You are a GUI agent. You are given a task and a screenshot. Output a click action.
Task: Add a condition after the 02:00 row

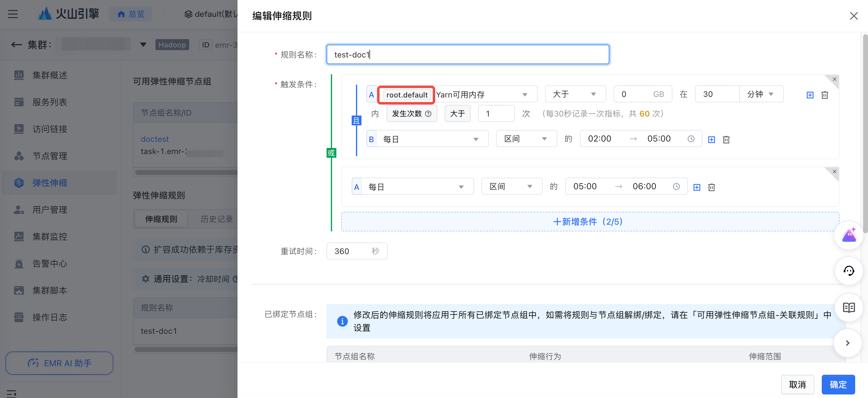711,140
